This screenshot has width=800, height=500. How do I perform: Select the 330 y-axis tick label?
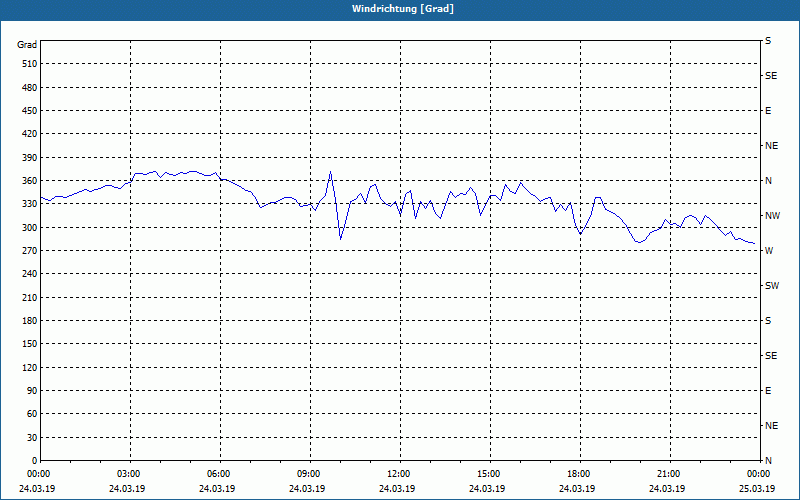click(x=30, y=204)
